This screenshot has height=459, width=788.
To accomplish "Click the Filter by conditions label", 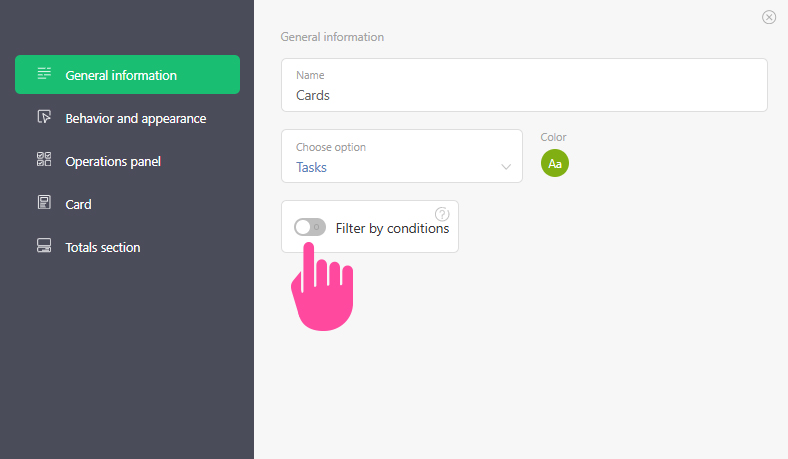I will 392,228.
